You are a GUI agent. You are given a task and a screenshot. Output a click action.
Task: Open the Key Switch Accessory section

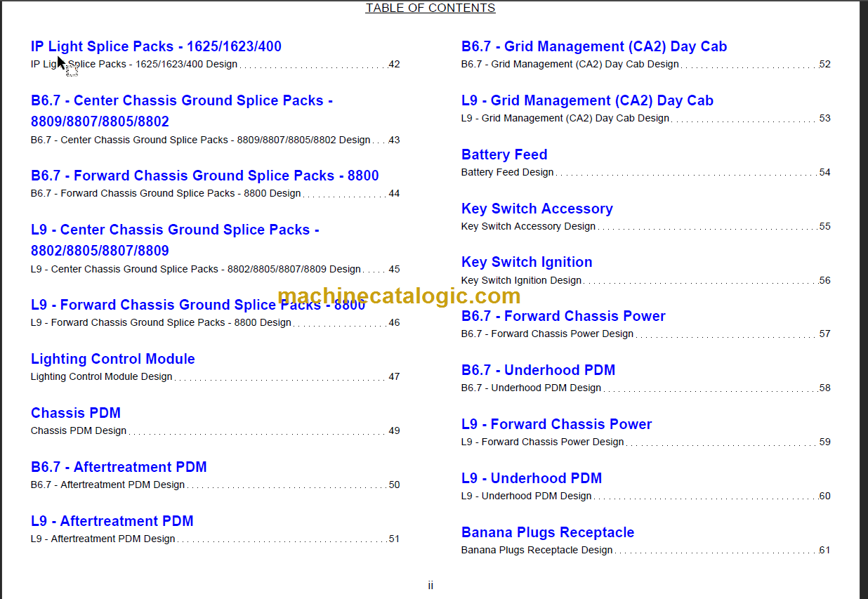click(537, 209)
